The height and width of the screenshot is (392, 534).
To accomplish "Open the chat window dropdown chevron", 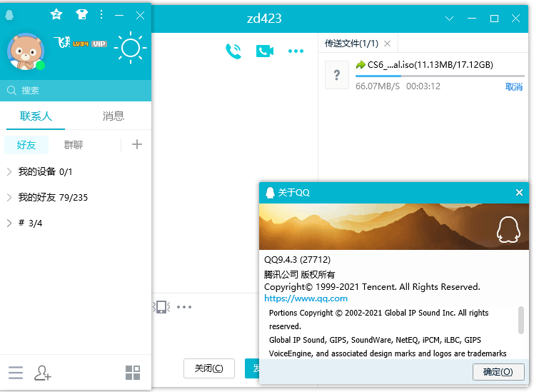I will pos(450,19).
